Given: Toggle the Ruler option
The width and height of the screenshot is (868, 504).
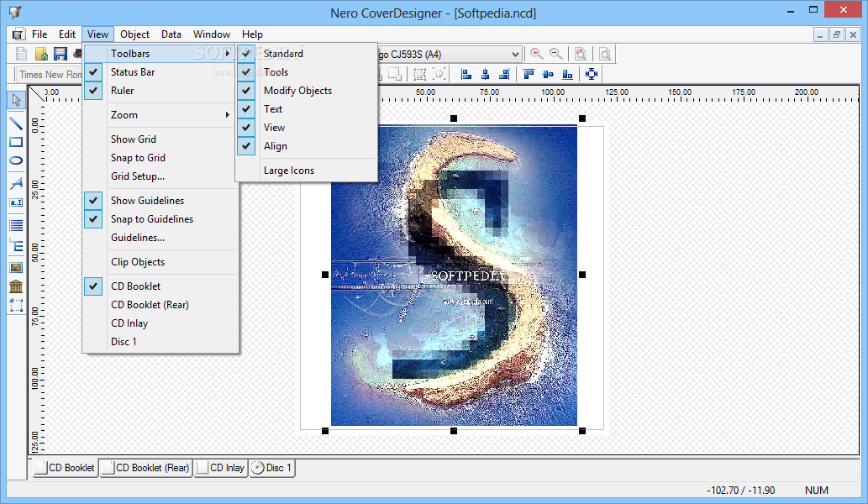Looking at the screenshot, I should [x=160, y=90].
